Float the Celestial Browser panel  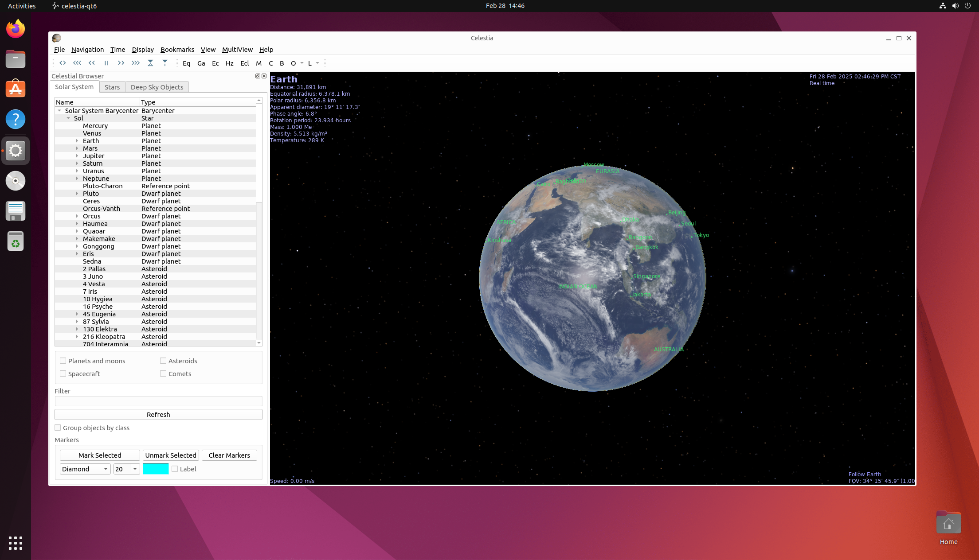258,76
